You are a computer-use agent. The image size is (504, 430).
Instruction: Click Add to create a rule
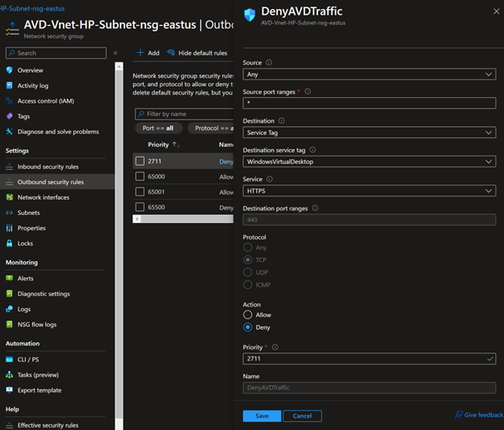(148, 53)
